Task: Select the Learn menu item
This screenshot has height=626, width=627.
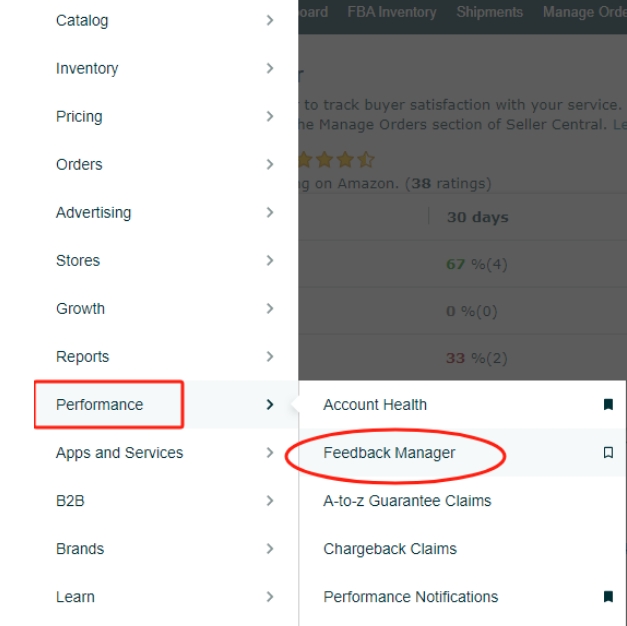Action: pos(75,596)
